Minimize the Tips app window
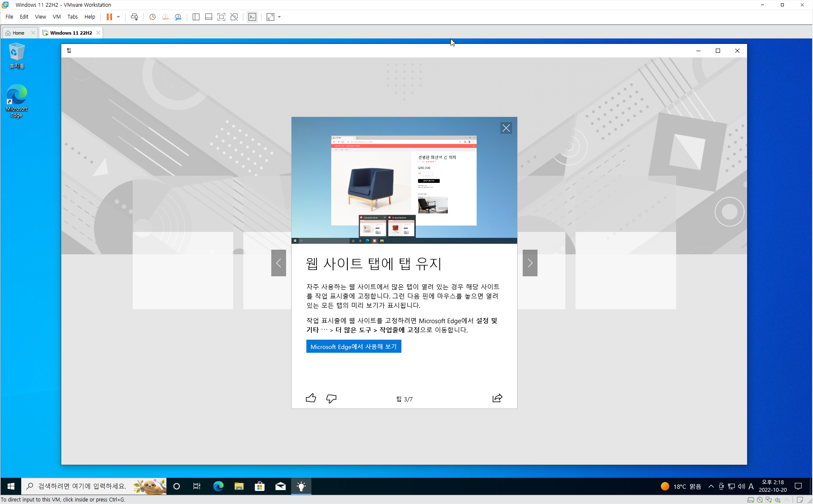This screenshot has height=504, width=813. 698,51
